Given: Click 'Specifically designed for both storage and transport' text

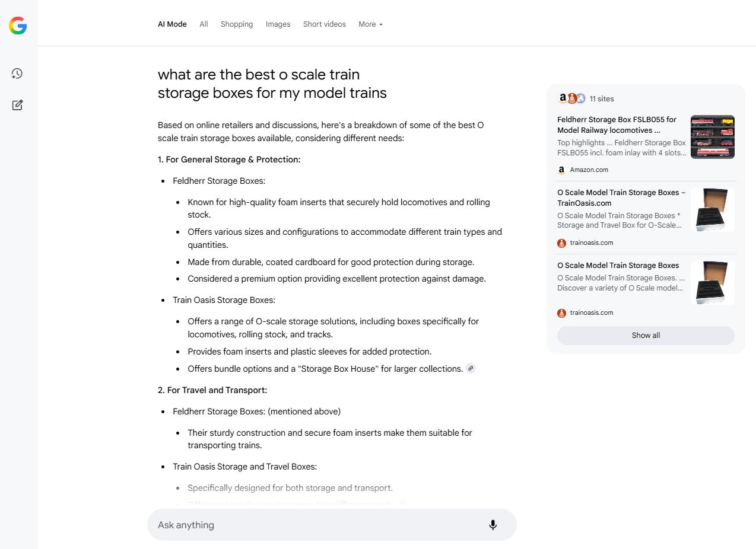Looking at the screenshot, I should (290, 488).
